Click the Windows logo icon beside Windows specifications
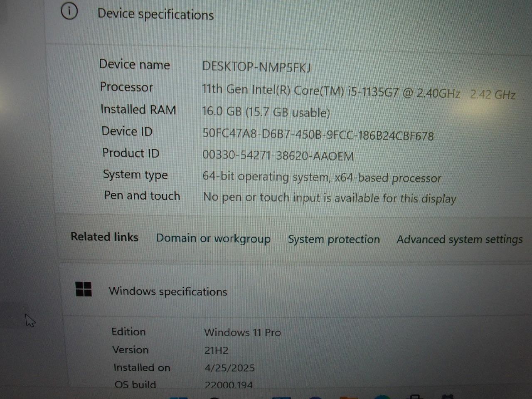 (x=84, y=289)
